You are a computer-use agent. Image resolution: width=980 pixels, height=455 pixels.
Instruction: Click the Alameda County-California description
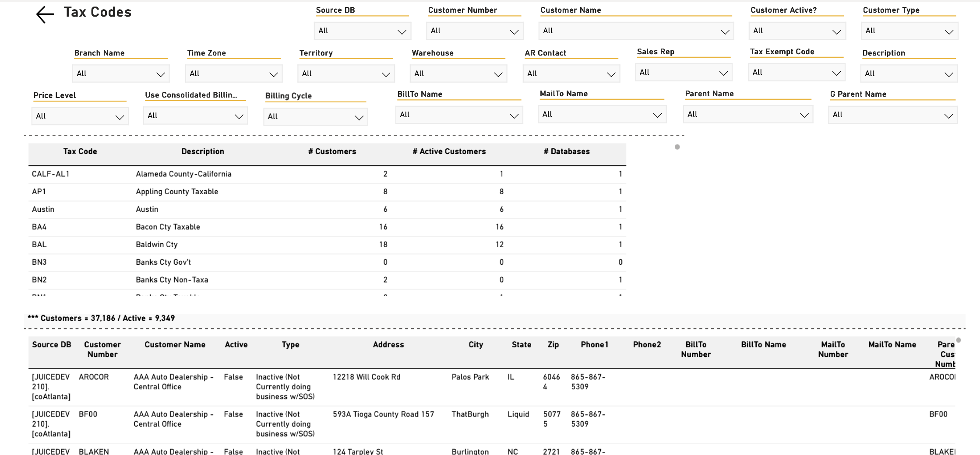pos(183,174)
